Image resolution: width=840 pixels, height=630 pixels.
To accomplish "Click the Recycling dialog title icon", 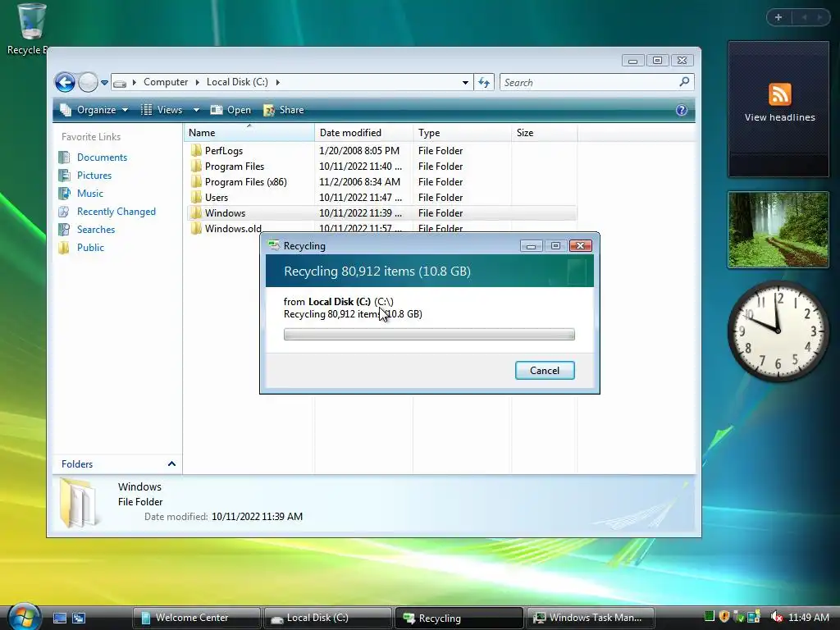I will click(x=274, y=246).
